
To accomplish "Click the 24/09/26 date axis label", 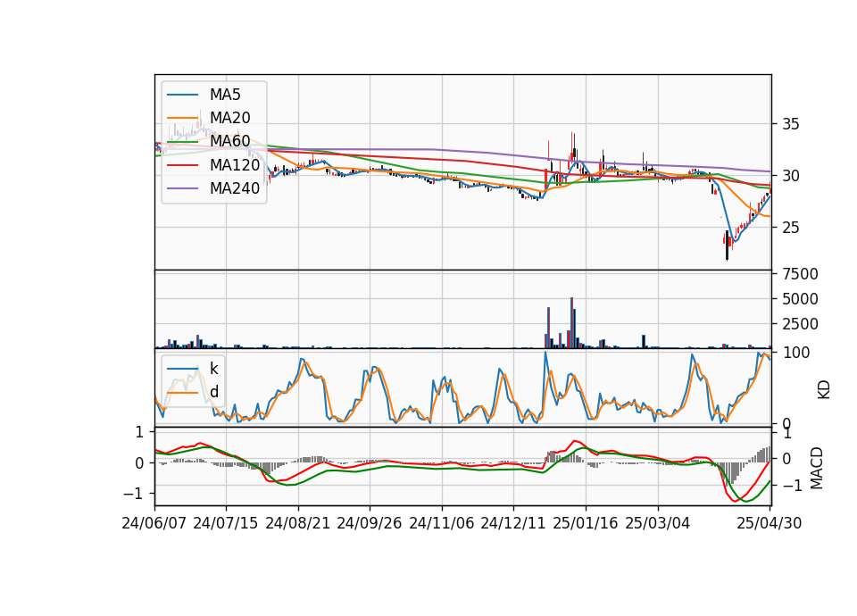I will [x=370, y=523].
